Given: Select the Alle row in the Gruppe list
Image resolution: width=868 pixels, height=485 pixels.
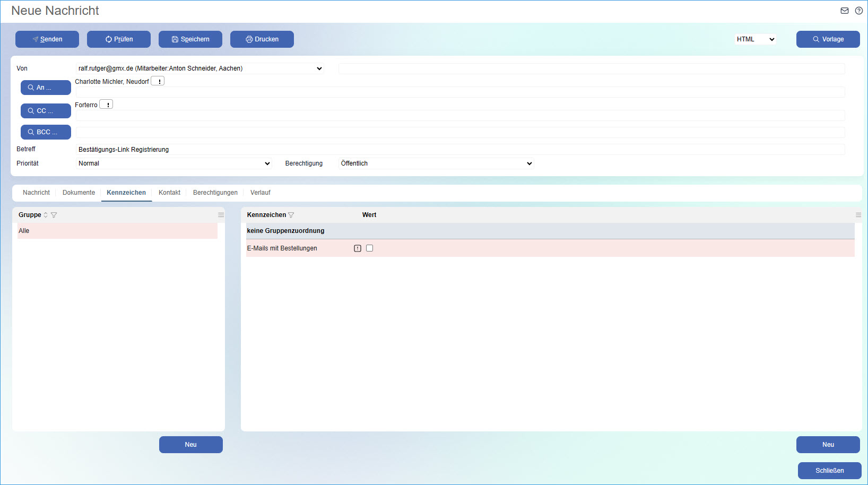Looking at the screenshot, I should click(x=117, y=231).
